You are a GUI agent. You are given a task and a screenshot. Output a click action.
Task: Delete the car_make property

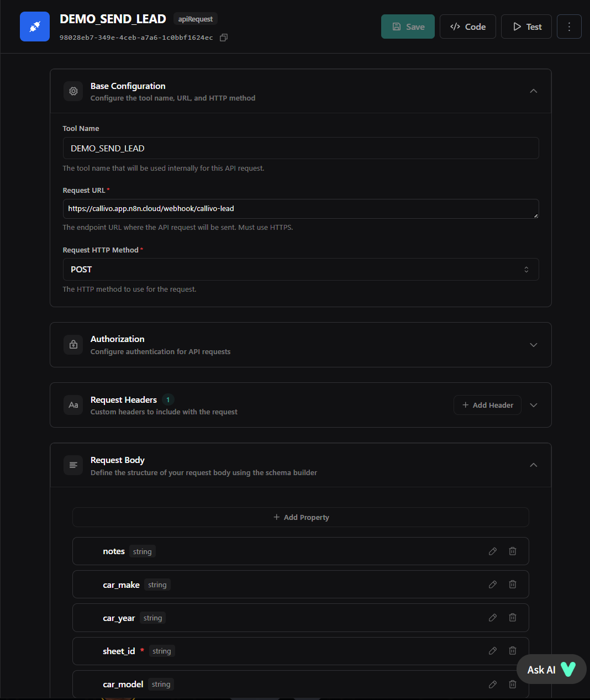pos(513,585)
